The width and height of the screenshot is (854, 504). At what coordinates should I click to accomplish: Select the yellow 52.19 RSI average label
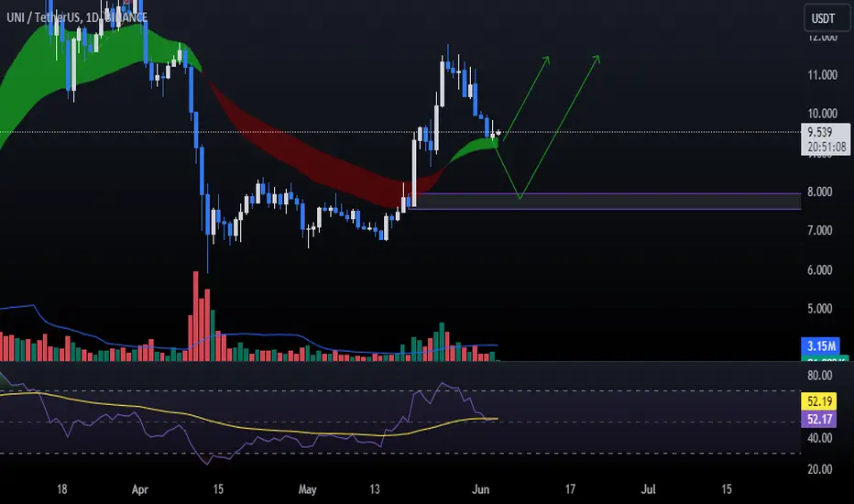point(819,402)
